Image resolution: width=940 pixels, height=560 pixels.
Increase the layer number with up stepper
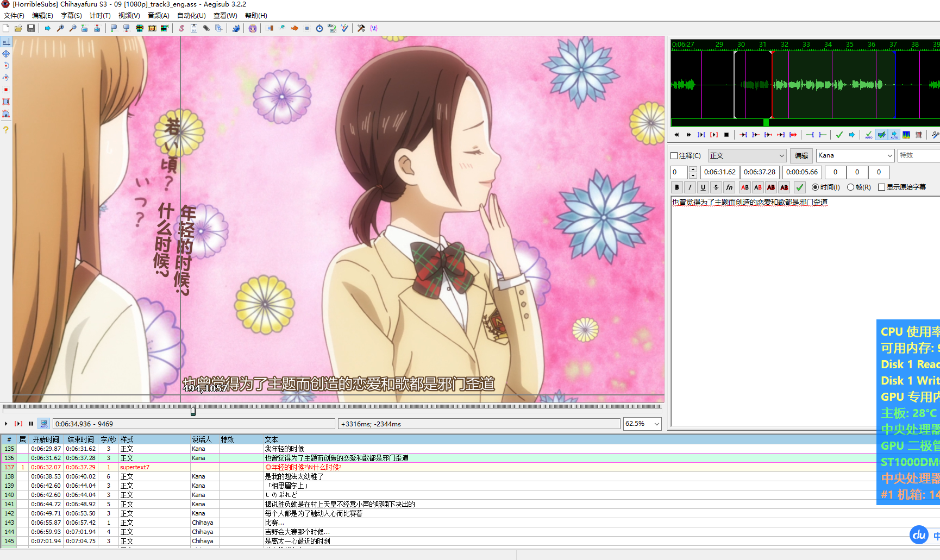[x=693, y=169]
